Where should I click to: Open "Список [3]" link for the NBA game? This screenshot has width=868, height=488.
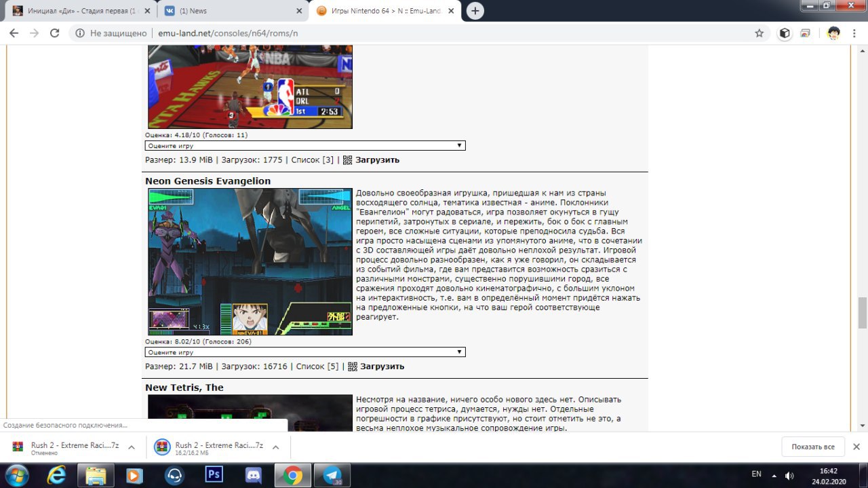(313, 160)
